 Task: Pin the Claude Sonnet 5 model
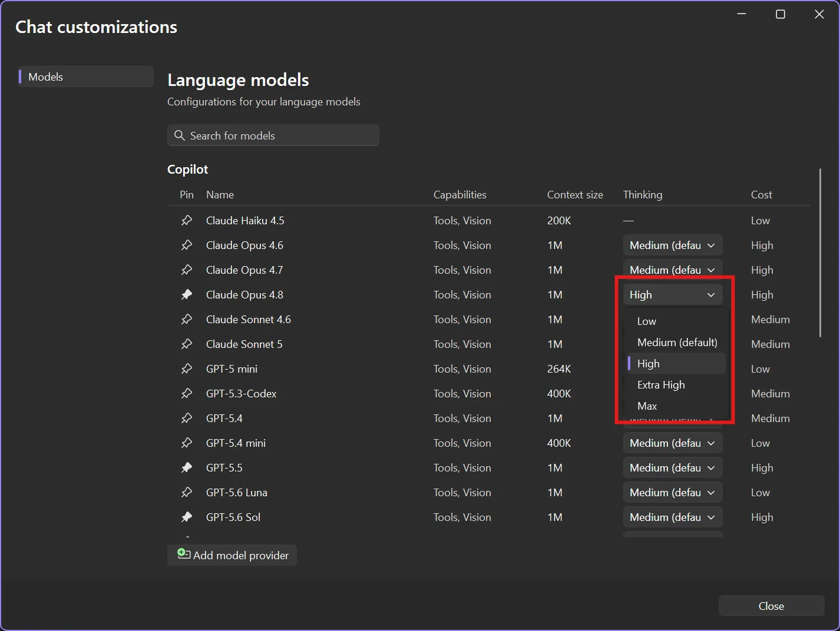(x=187, y=344)
